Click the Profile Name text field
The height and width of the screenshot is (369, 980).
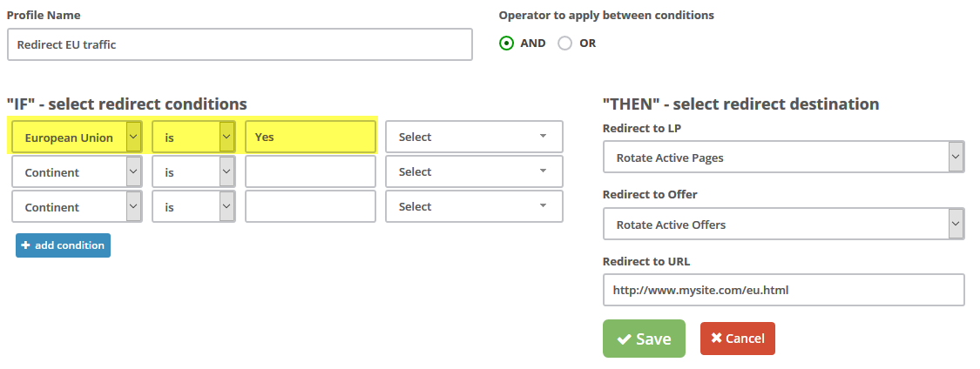(x=240, y=44)
